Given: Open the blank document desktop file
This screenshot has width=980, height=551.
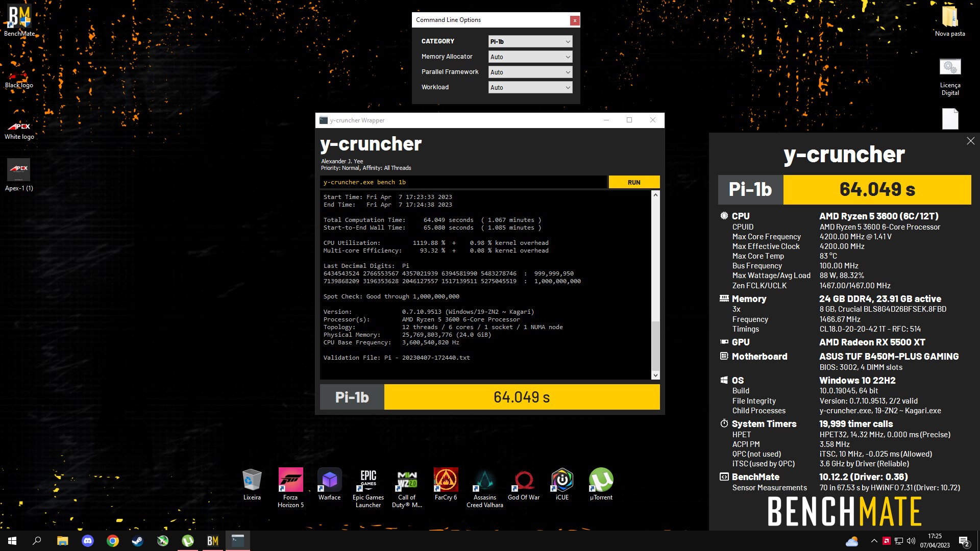Looking at the screenshot, I should (950, 119).
